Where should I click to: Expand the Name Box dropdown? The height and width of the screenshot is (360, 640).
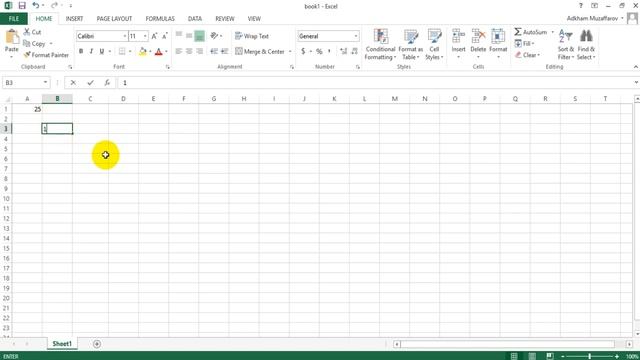(x=45, y=82)
